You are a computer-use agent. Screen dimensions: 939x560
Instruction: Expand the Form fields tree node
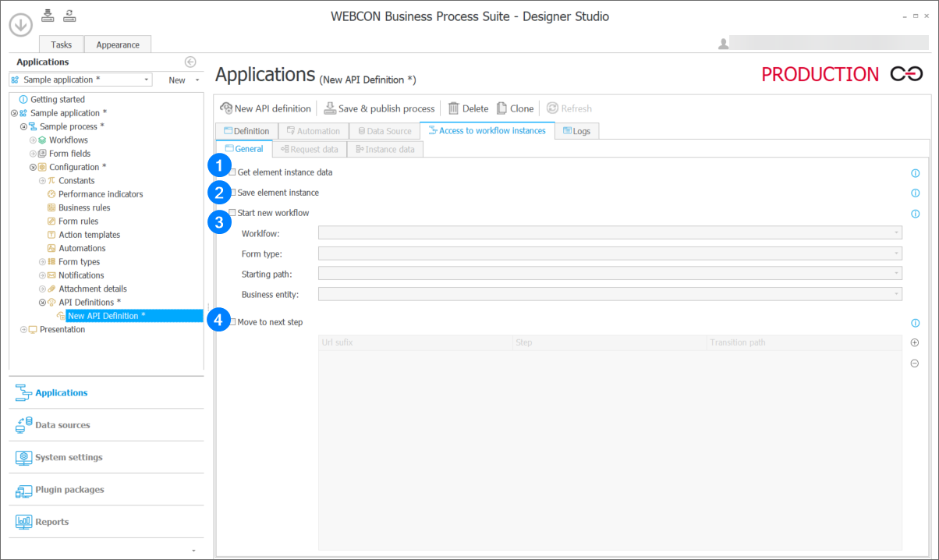pos(33,154)
